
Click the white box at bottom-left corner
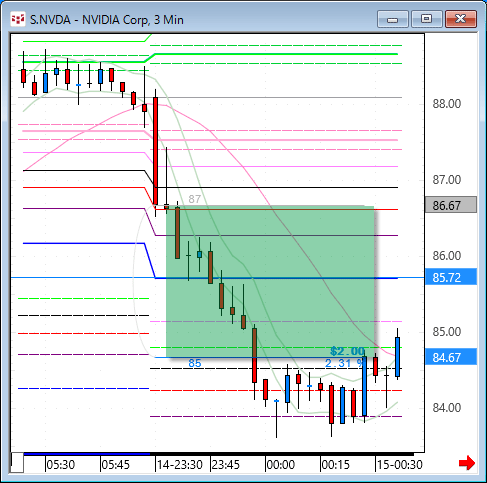pyautogui.click(x=17, y=462)
